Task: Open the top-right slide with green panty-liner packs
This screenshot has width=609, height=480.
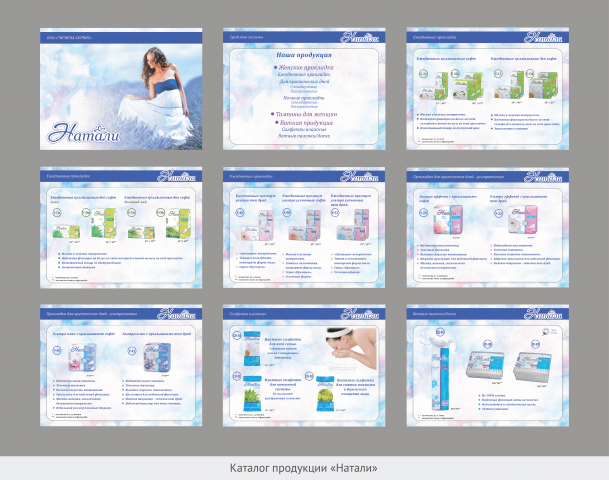Action: pos(487,89)
